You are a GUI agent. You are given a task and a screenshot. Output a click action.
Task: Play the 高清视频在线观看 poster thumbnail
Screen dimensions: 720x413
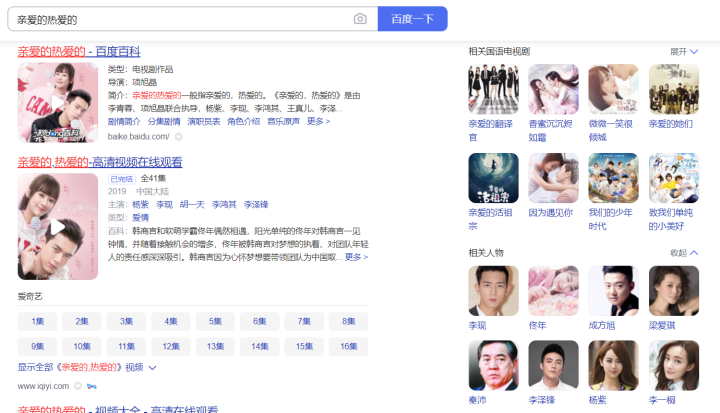pos(58,226)
